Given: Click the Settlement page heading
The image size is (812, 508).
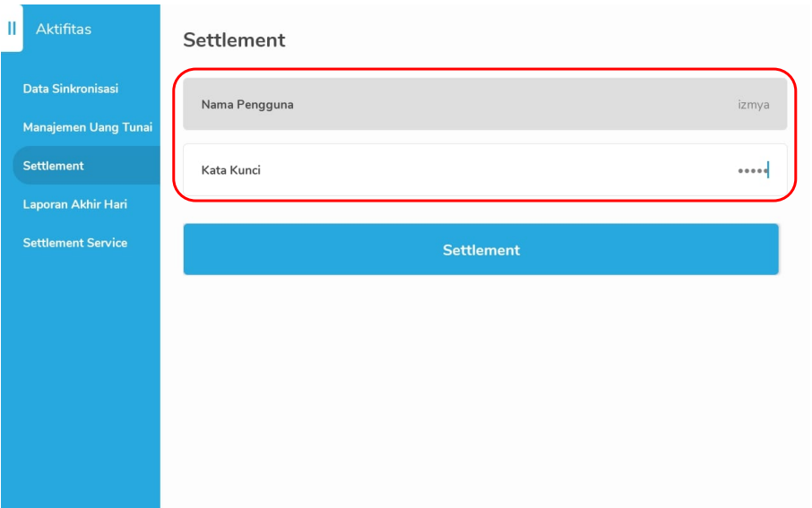Looking at the screenshot, I should coord(234,40).
